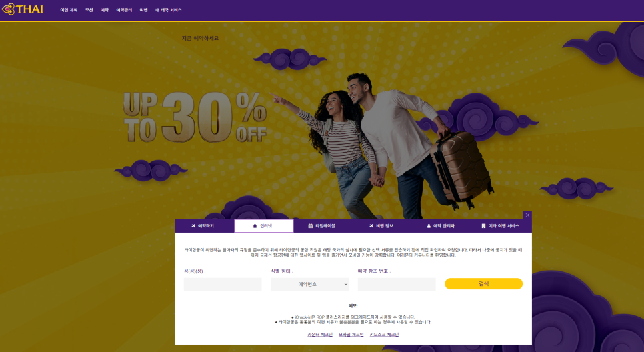This screenshot has width=644, height=352.
Task: Focus the 성(성)(성) name input field
Action: 223,284
